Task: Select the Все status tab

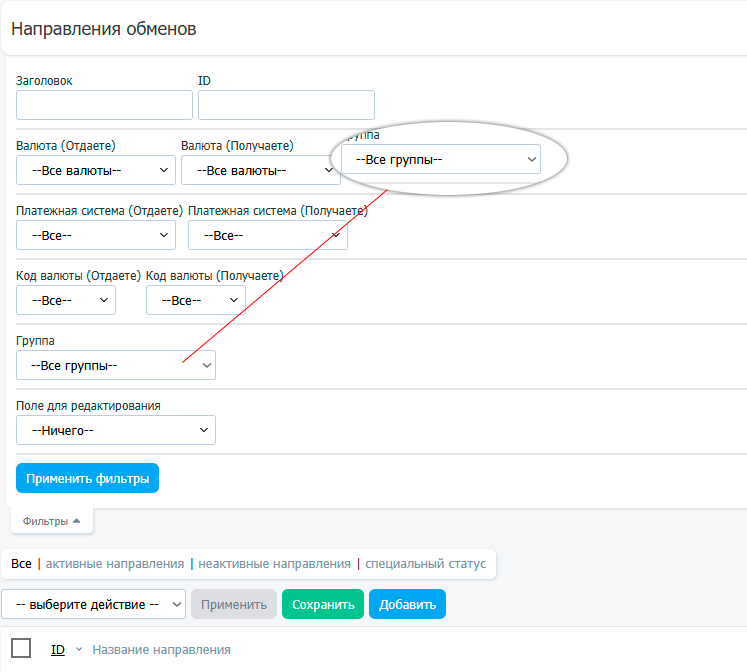Action: pyautogui.click(x=21, y=564)
